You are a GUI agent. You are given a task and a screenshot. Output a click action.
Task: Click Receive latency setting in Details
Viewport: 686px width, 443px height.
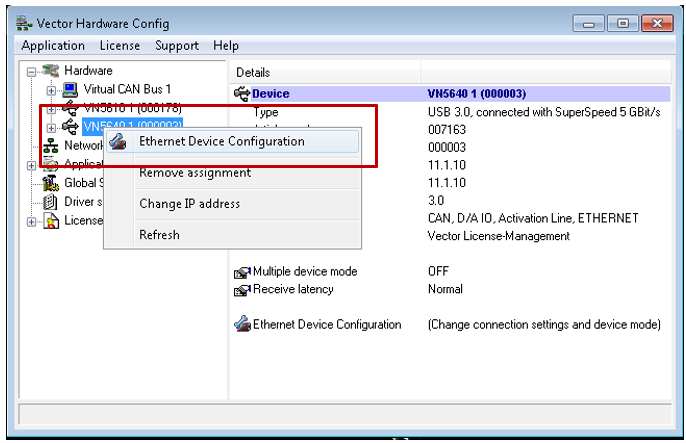click(x=293, y=289)
